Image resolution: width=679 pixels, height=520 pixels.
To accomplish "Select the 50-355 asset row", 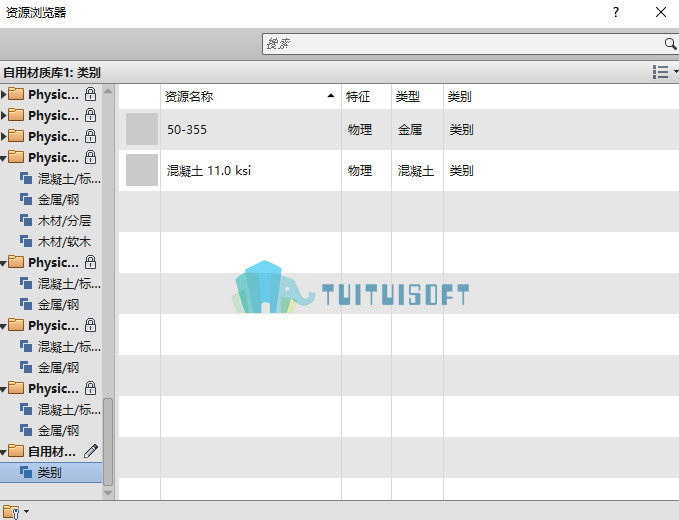I will point(399,129).
